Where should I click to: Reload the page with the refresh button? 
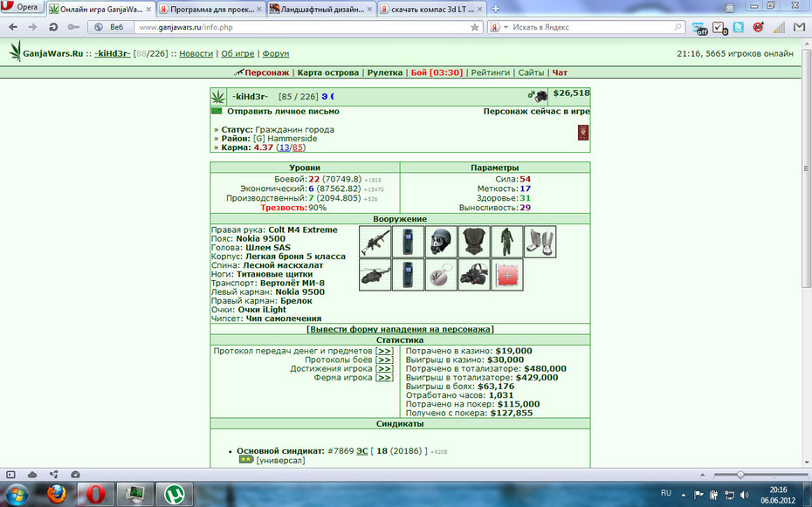click(52, 27)
